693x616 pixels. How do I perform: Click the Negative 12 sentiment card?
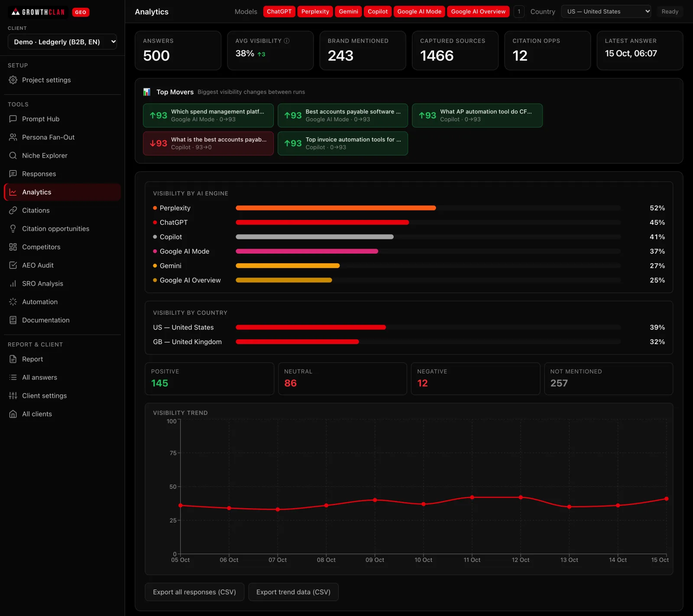475,379
